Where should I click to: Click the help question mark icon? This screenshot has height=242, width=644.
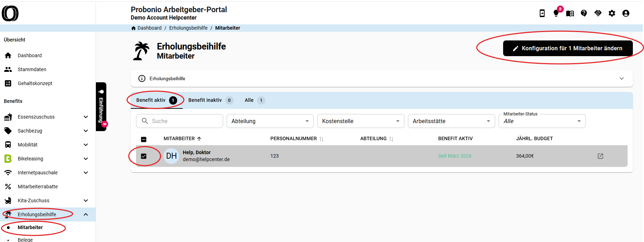[584, 13]
